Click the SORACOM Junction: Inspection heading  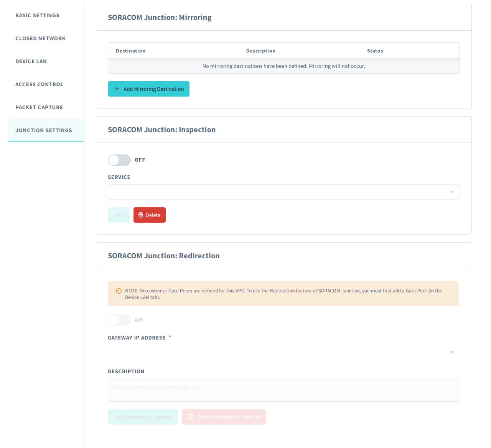161,130
